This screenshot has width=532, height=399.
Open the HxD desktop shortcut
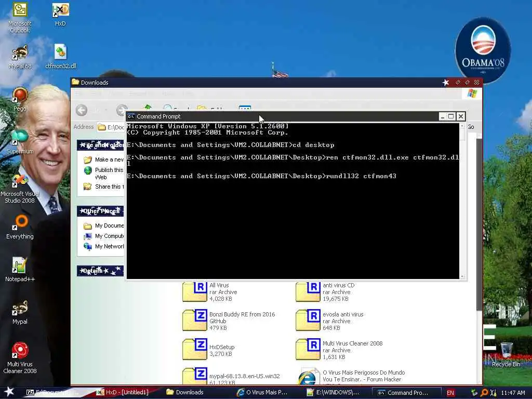tap(60, 15)
